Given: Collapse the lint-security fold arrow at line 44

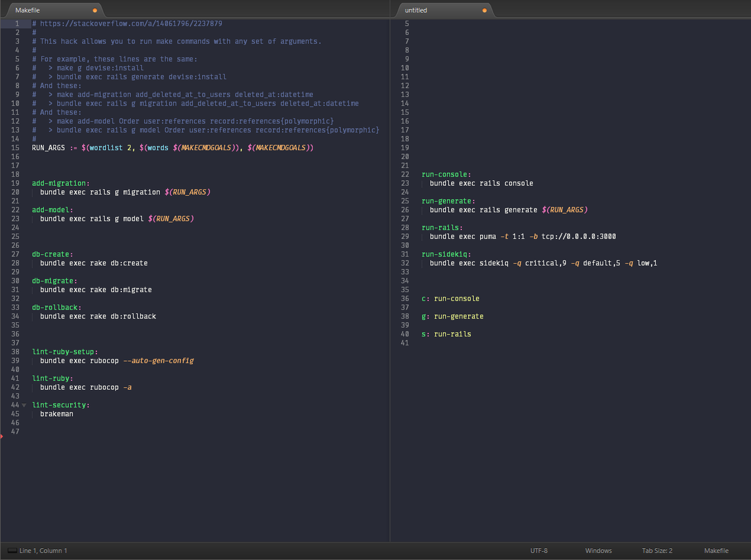Looking at the screenshot, I should (x=24, y=405).
